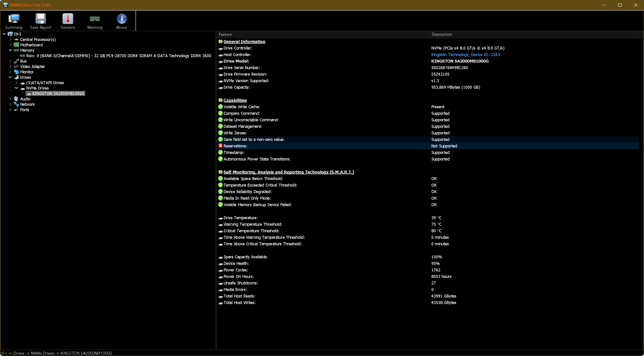This screenshot has width=644, height=356.
Task: Click the Video Adapter card icon
Action: (16, 67)
